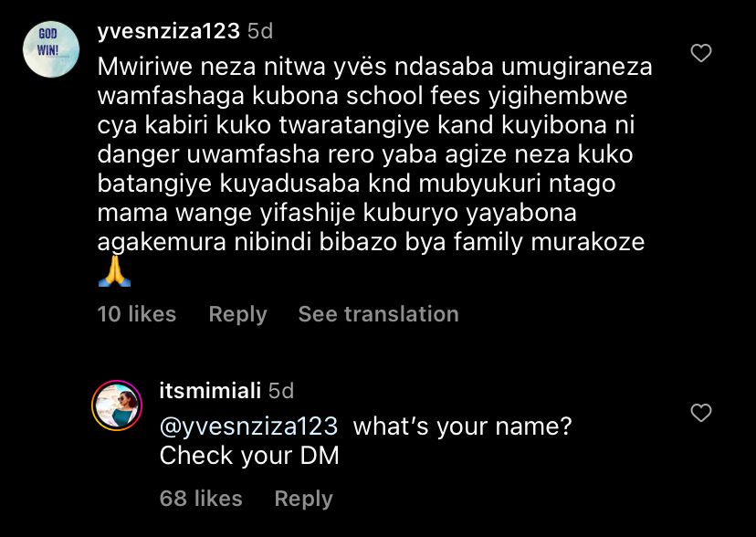
Task: Tap the comment line starting "Mwiriwe neza"
Action: (374, 68)
